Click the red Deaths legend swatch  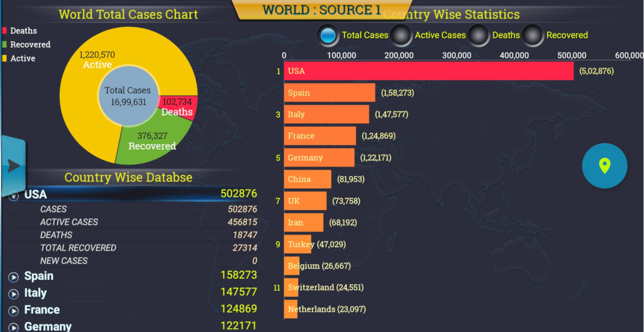point(5,31)
